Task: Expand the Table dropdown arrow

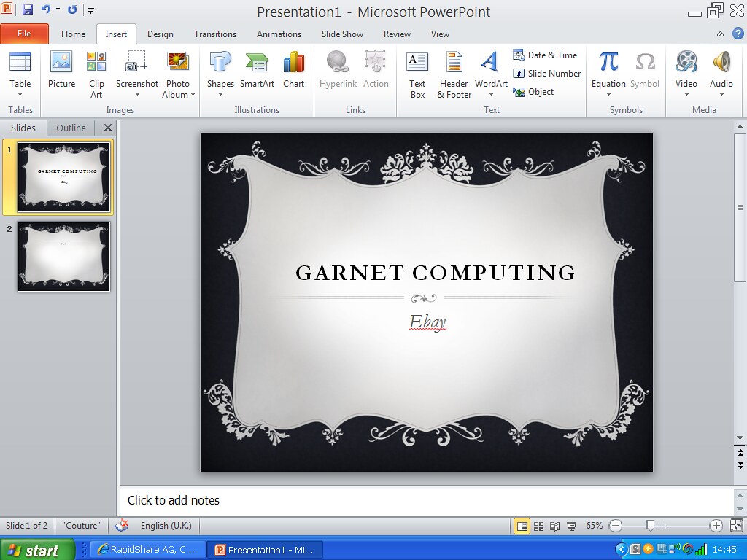Action: pos(20,95)
